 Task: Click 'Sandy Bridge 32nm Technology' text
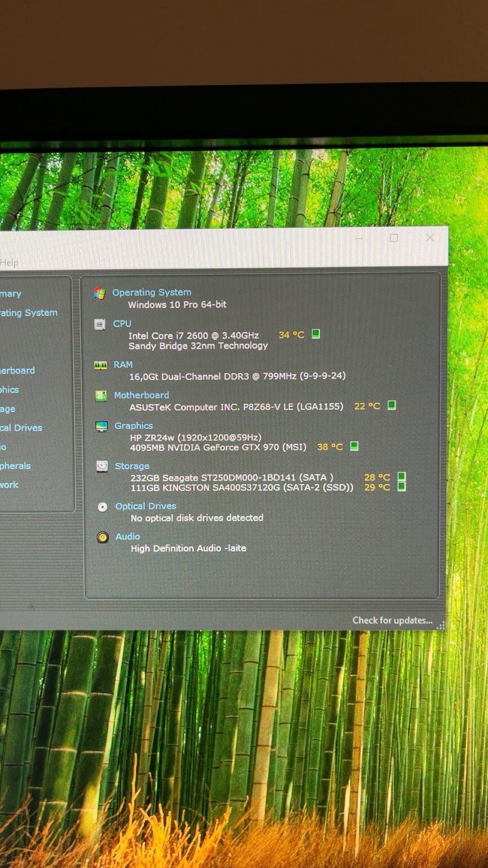click(x=198, y=346)
